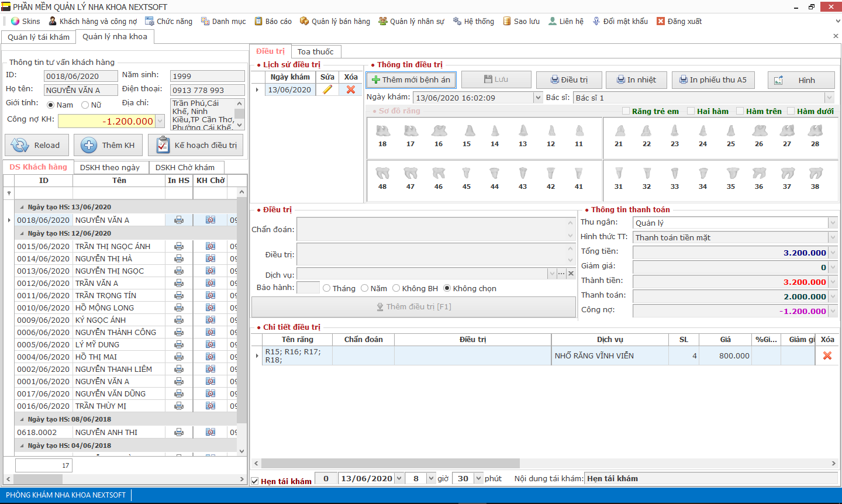The height and width of the screenshot is (504, 842).
Task: Open the Bác sĩ dropdown
Action: click(x=830, y=98)
